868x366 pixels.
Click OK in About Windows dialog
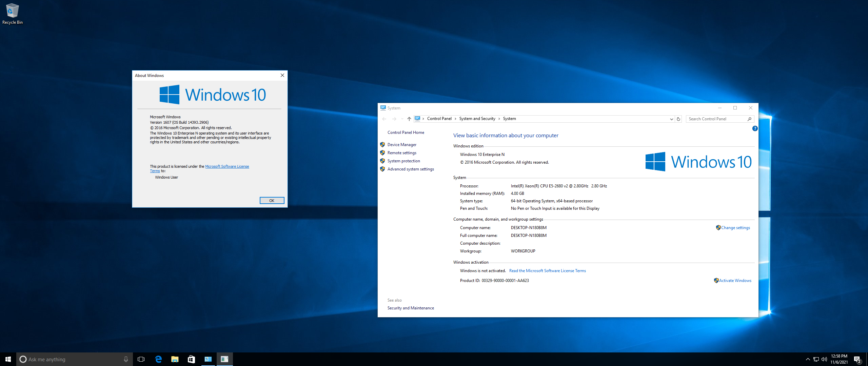click(272, 201)
